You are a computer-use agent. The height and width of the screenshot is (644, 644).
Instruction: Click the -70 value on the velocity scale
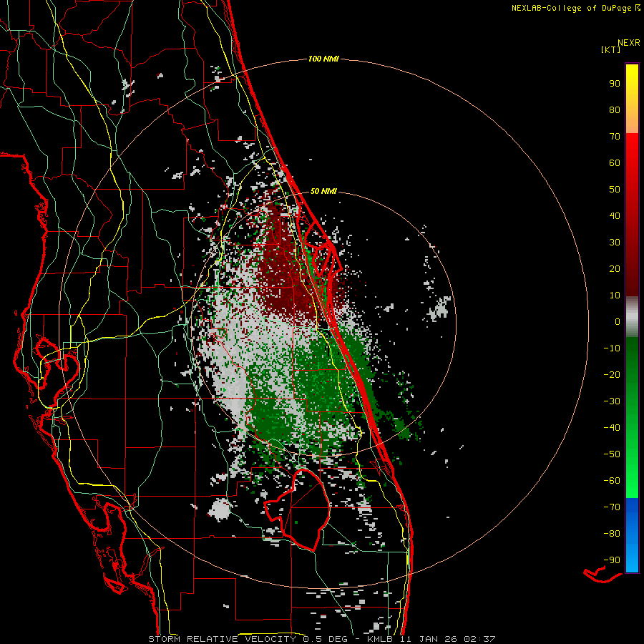click(x=612, y=507)
